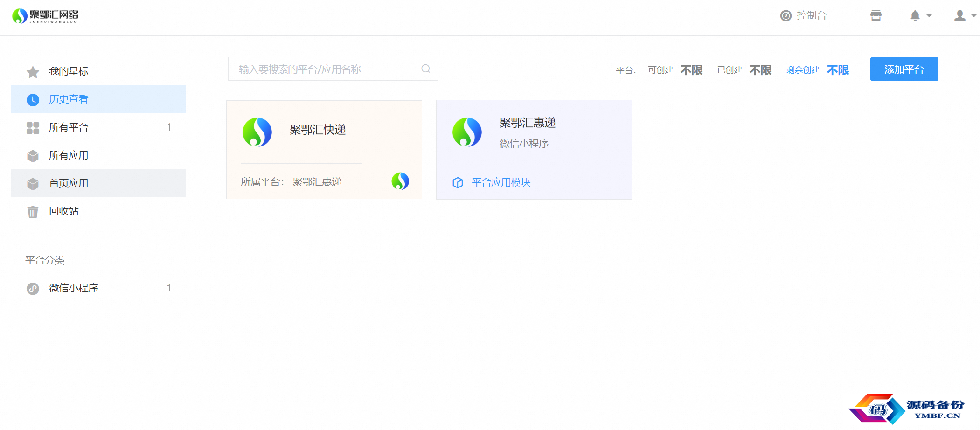Image resolution: width=980 pixels, height=430 pixels.
Task: Click the cube icon beside 所有应用
Action: coord(33,156)
